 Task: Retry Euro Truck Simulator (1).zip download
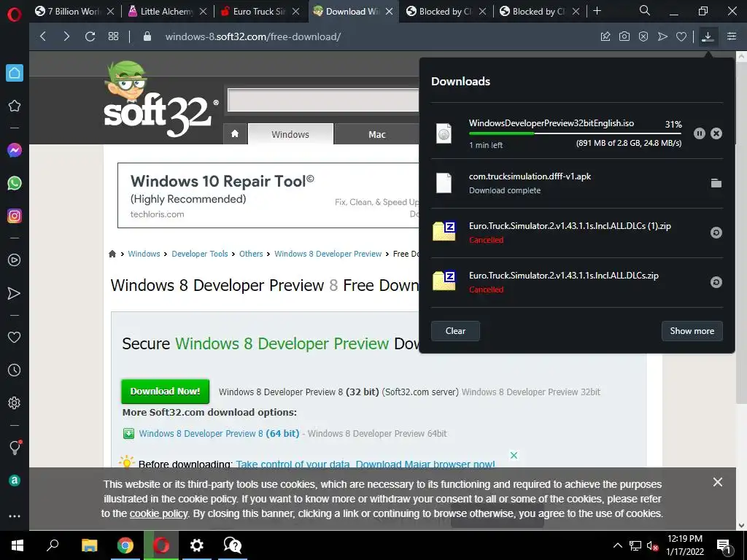tap(716, 233)
